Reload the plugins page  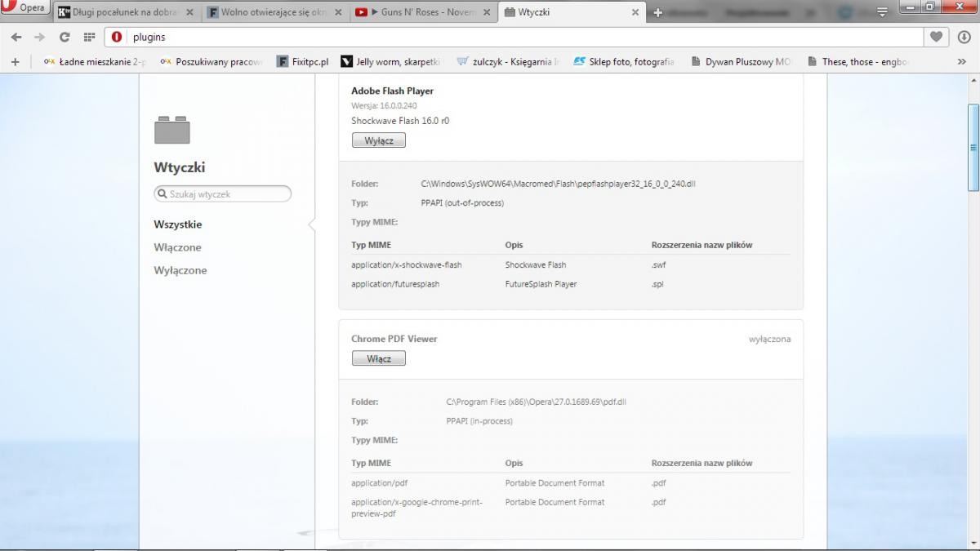(65, 37)
